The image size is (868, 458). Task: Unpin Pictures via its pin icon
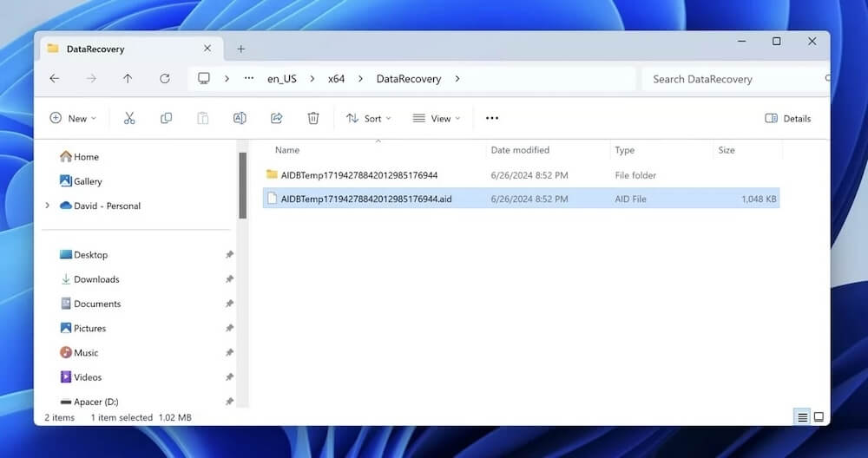[x=229, y=328]
